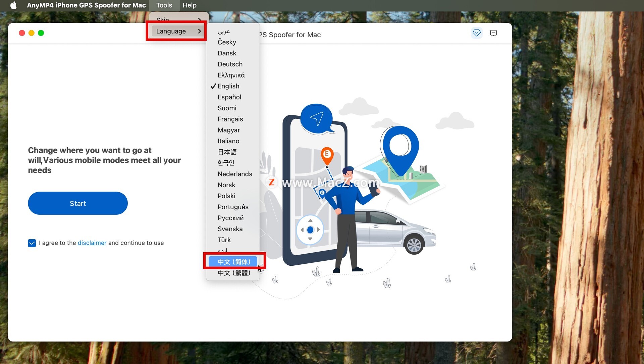
Task: Open the Help menu
Action: tap(190, 5)
